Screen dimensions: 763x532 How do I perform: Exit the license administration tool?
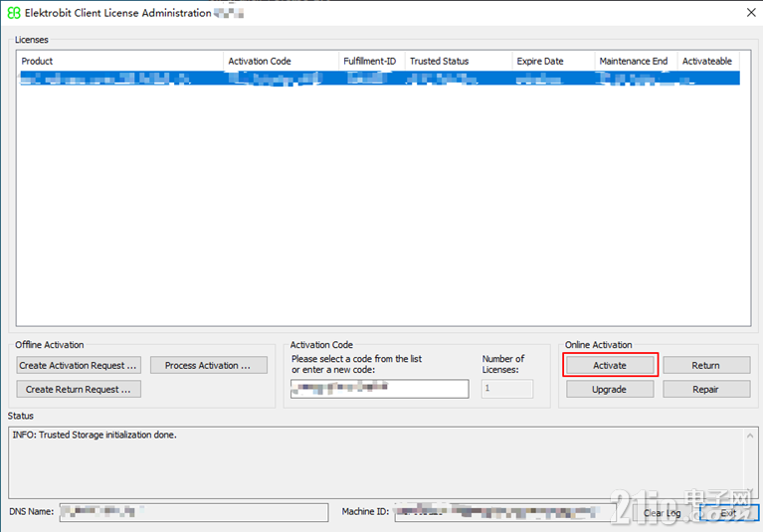[x=728, y=513]
